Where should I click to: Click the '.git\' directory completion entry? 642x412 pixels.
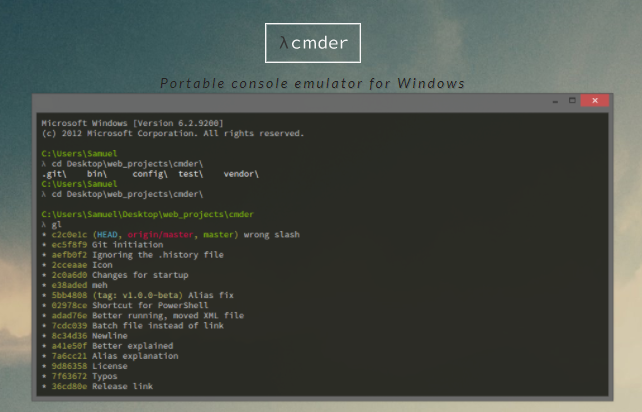pyautogui.click(x=54, y=174)
